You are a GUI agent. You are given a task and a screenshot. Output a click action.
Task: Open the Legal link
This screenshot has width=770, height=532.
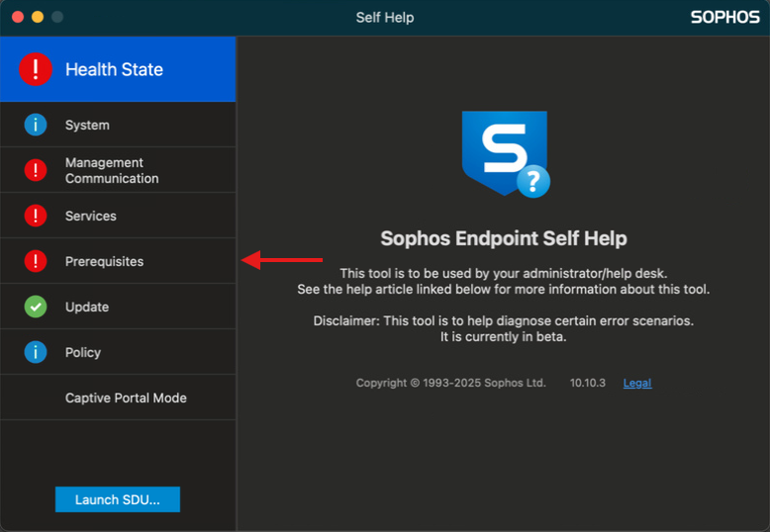point(636,383)
